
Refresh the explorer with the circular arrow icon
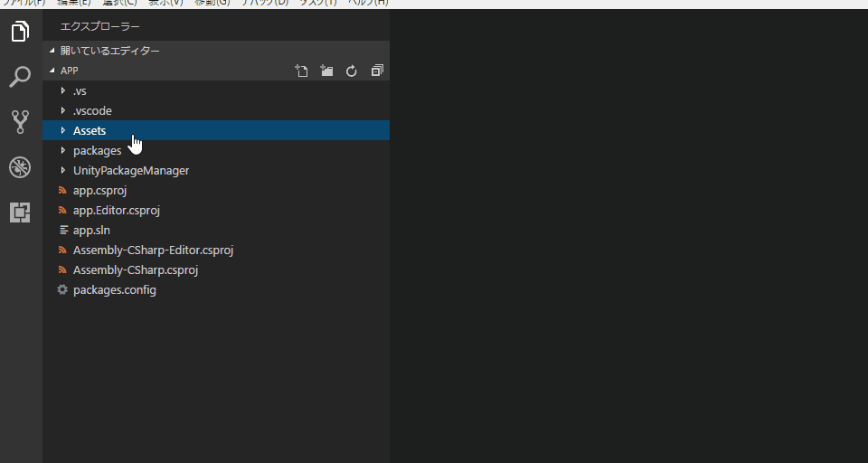pyautogui.click(x=352, y=71)
